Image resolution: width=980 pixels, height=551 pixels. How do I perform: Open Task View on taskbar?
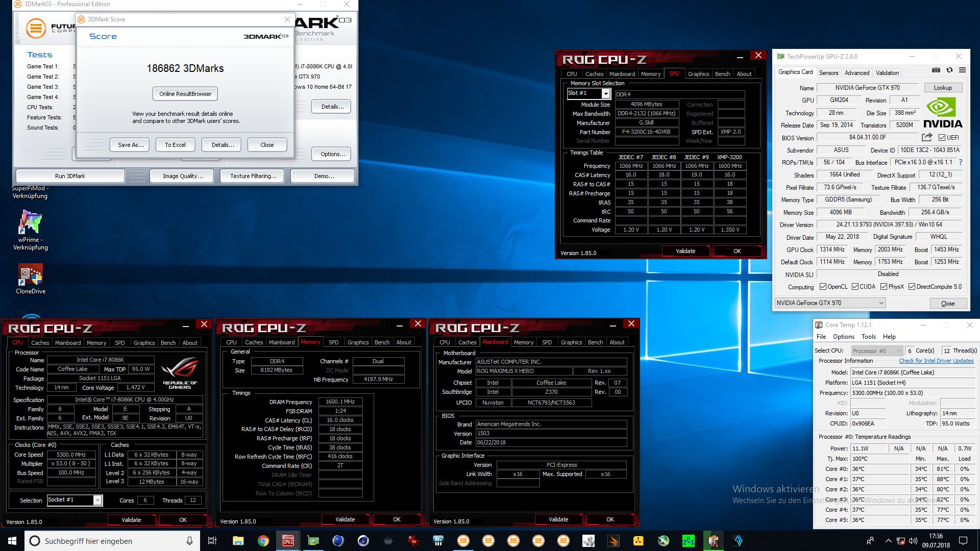pos(212,541)
